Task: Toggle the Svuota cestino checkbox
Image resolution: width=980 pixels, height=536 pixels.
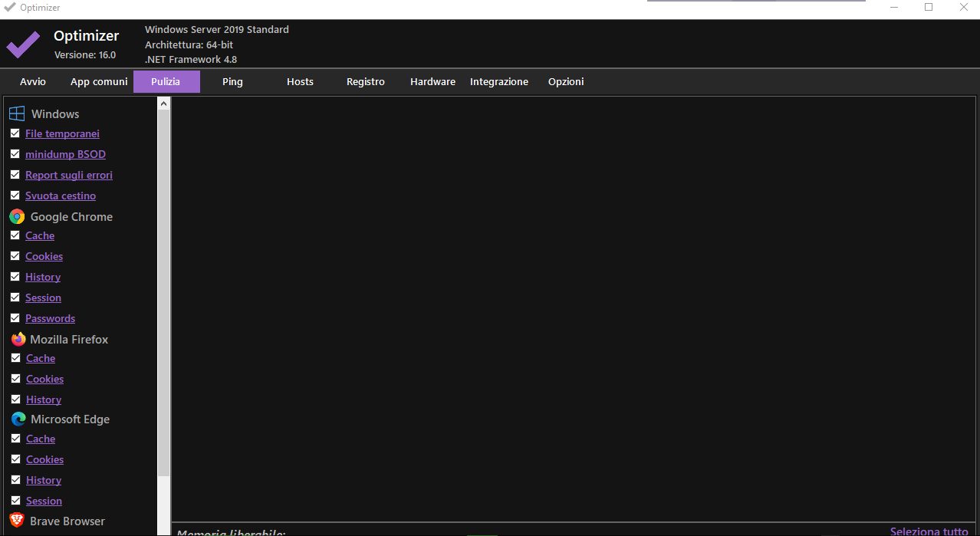Action: pos(15,196)
